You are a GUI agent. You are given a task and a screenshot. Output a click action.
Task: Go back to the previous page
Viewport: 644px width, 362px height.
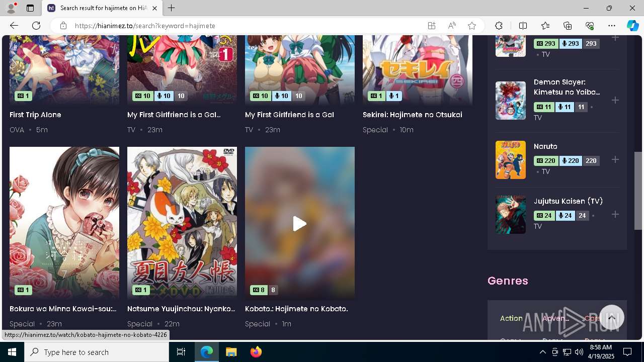(14, 26)
